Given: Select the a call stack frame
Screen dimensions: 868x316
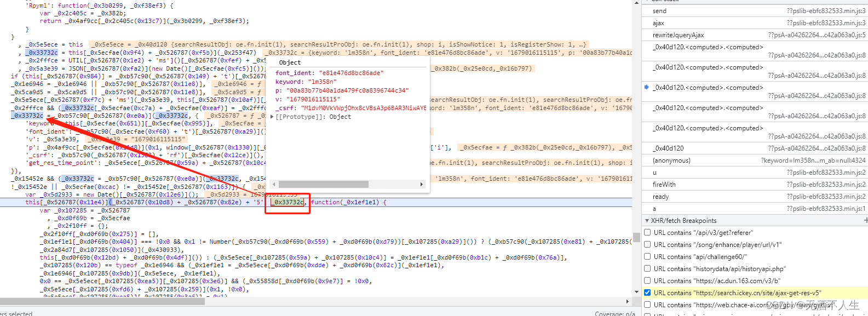Looking at the screenshot, I should (x=755, y=209).
